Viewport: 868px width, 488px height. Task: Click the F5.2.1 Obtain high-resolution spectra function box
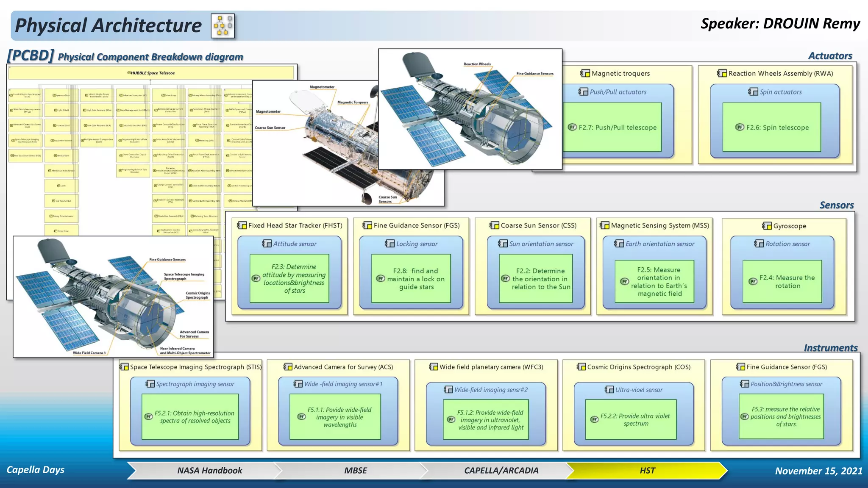point(190,416)
